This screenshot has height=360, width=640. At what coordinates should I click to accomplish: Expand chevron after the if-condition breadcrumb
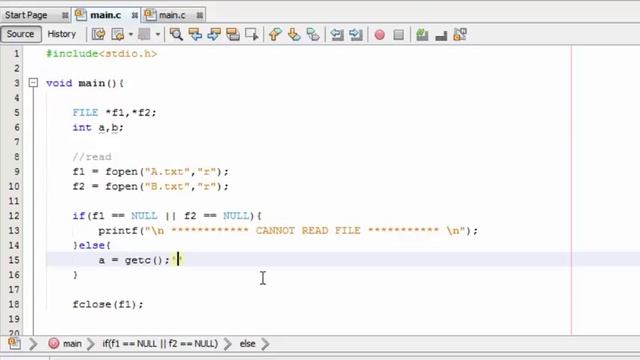coord(228,344)
